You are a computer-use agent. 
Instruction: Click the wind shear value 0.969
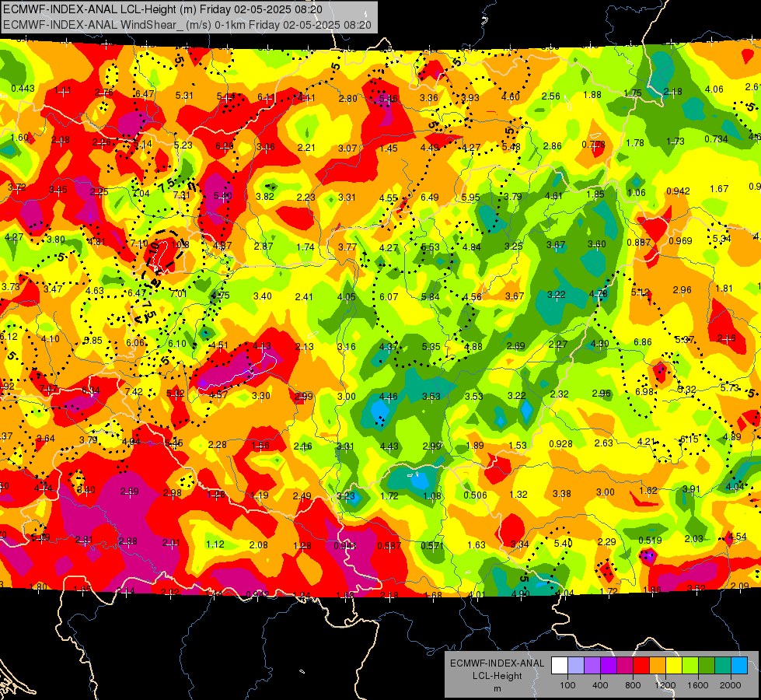tap(680, 241)
